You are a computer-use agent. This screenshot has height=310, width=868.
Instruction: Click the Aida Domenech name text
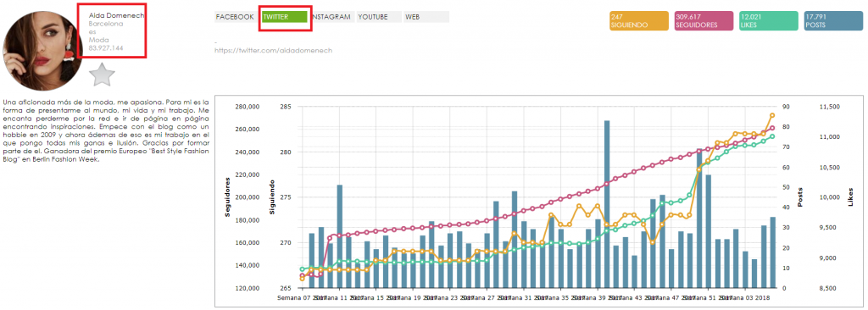(x=116, y=15)
